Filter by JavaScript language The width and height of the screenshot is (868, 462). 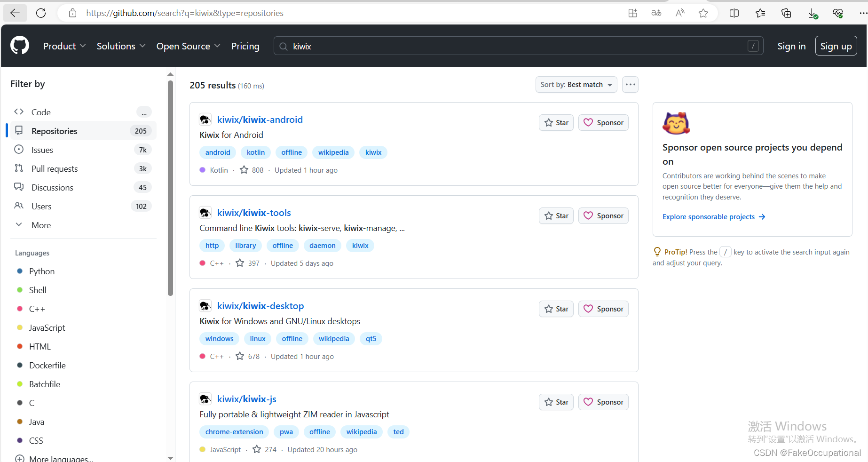point(47,327)
